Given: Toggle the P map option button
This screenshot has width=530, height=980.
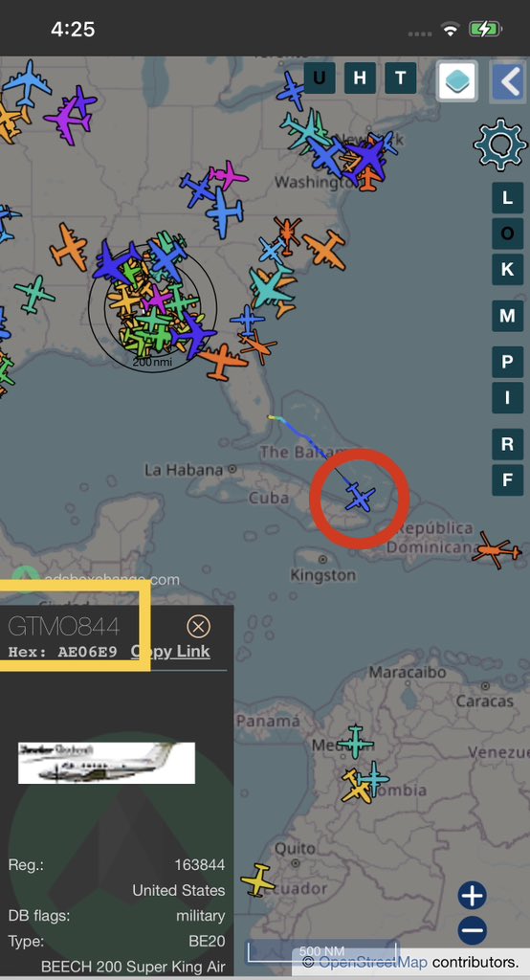Looking at the screenshot, I should click(x=507, y=362).
